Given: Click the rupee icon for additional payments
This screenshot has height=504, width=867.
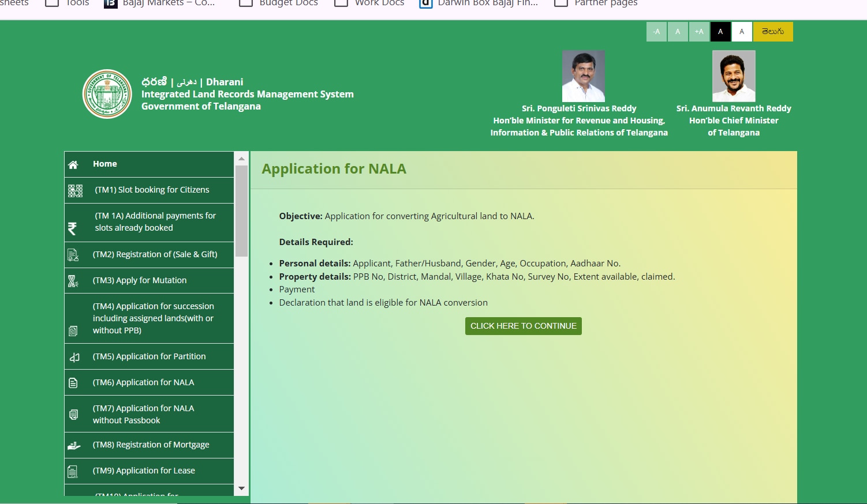Looking at the screenshot, I should point(72,228).
